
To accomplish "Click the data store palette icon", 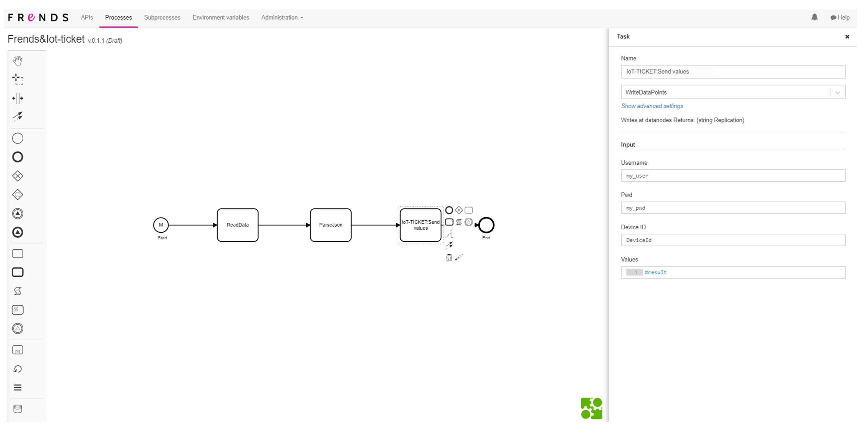I will pos(18,409).
